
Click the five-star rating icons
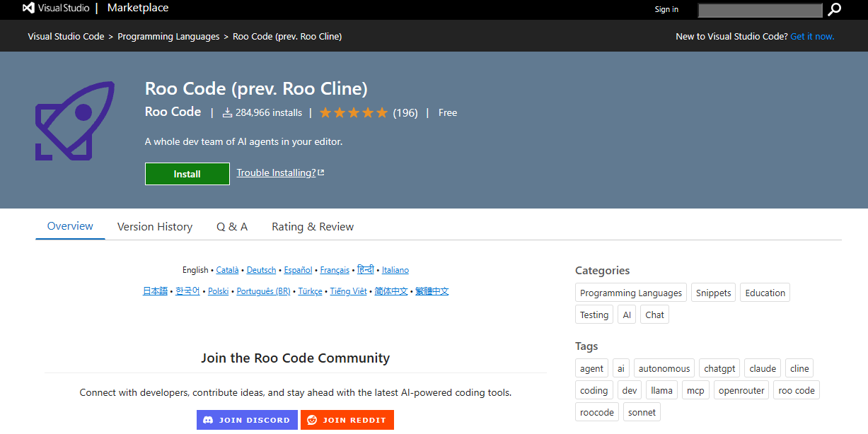[354, 113]
